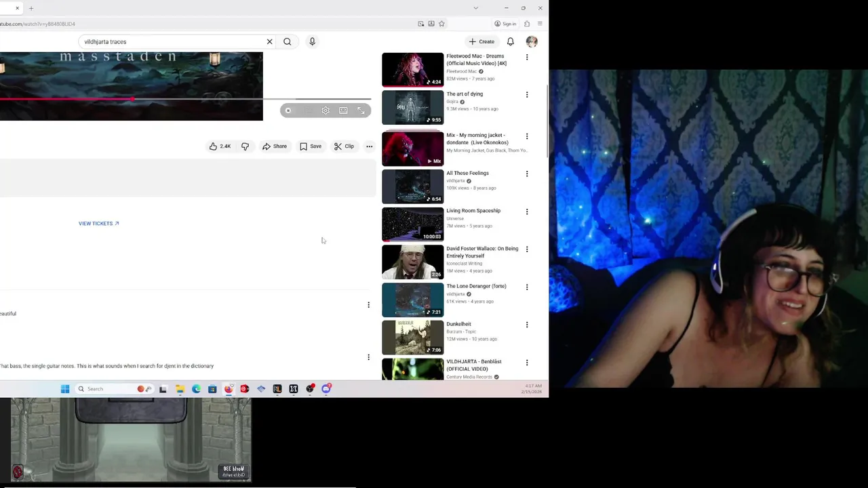Viewport: 868px width, 488px height.
Task: Open Microsoft Edge from the taskbar
Action: pos(196,389)
